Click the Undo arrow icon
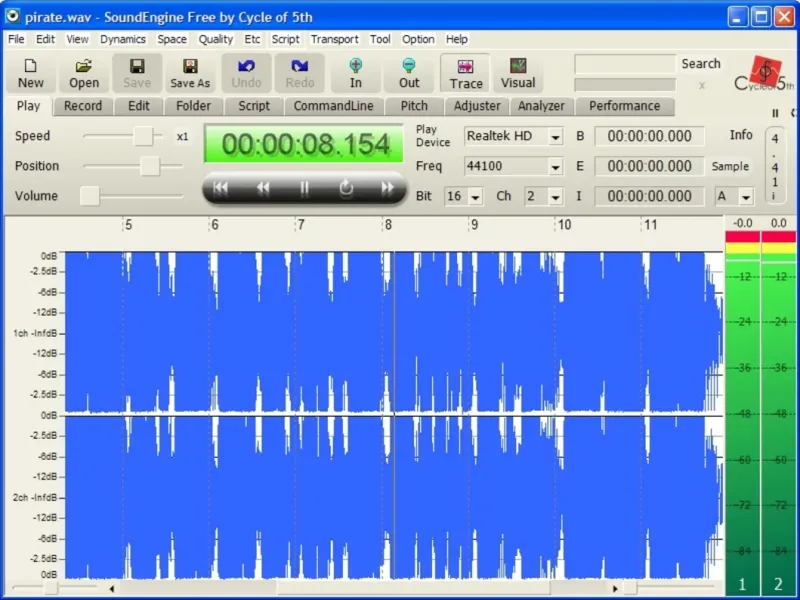The image size is (800, 600). point(246,73)
